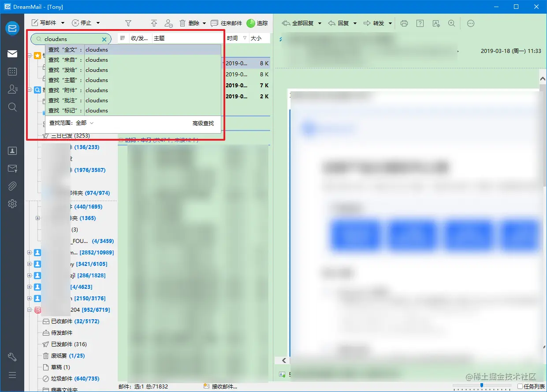Open the magnifier search icon in the sidebar

pyautogui.click(x=12, y=107)
